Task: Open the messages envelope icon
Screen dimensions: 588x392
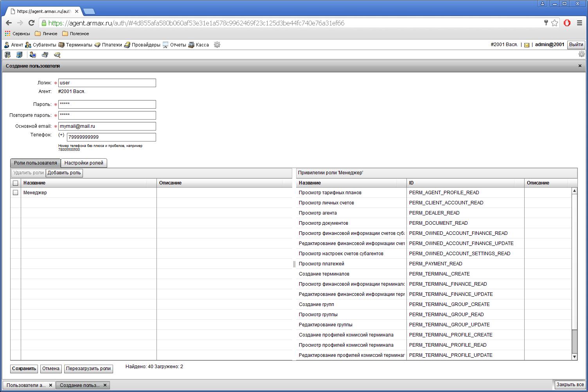Action: tap(527, 45)
